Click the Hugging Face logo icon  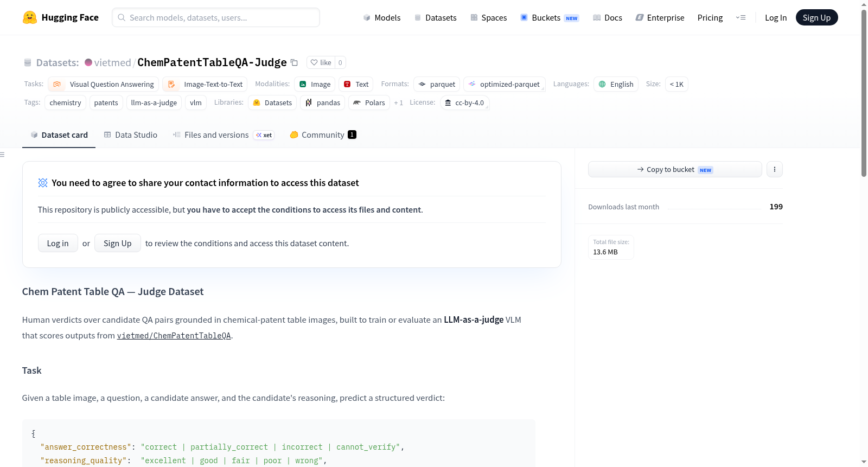[30, 17]
